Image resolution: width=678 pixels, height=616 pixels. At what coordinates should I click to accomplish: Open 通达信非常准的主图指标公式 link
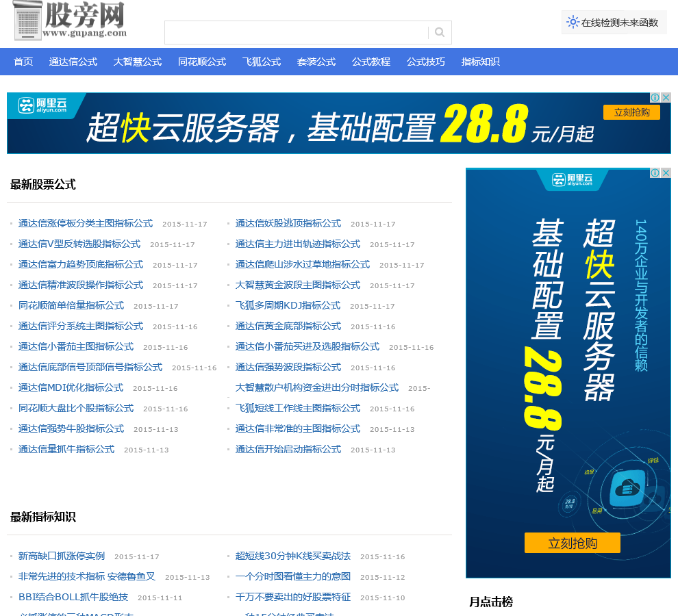click(x=298, y=429)
